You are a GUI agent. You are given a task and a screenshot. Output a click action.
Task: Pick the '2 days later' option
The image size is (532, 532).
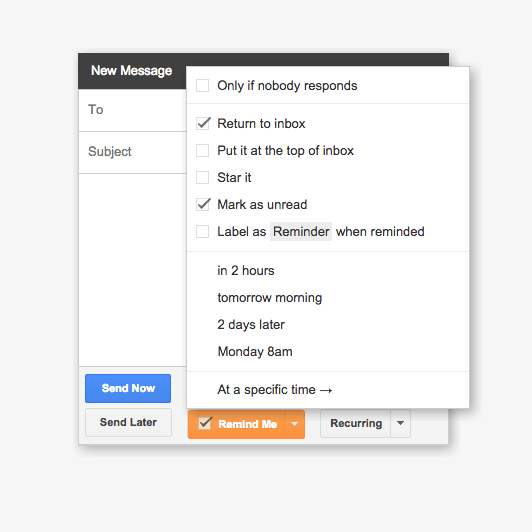[x=251, y=325]
